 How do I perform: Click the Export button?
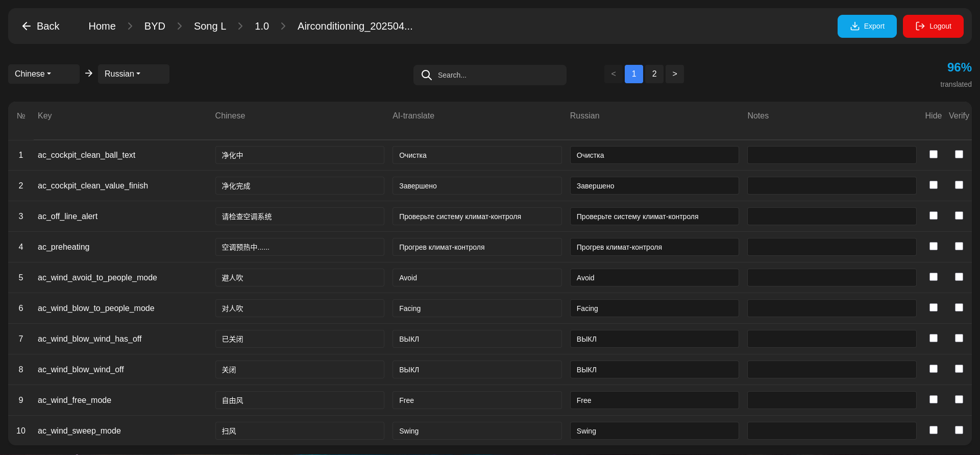[x=867, y=26]
